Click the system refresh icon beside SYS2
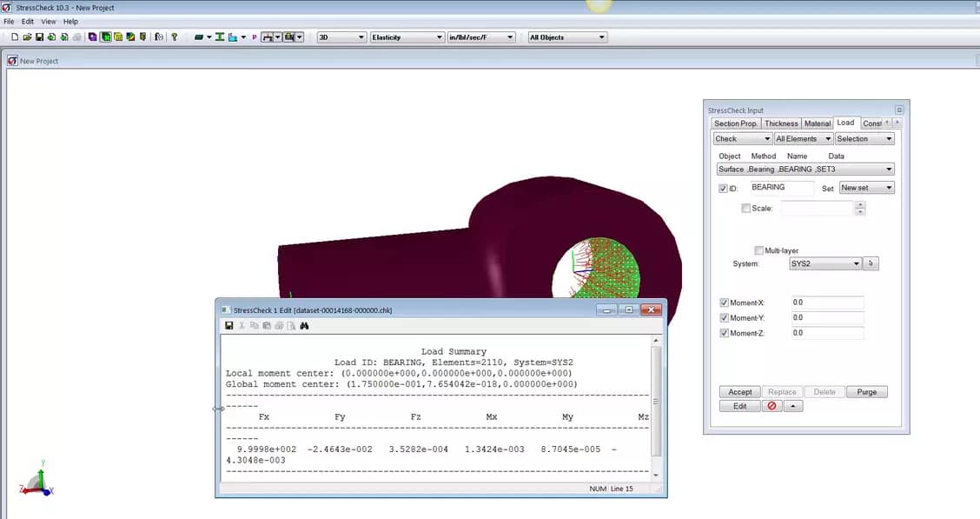Image resolution: width=980 pixels, height=519 pixels. click(871, 263)
